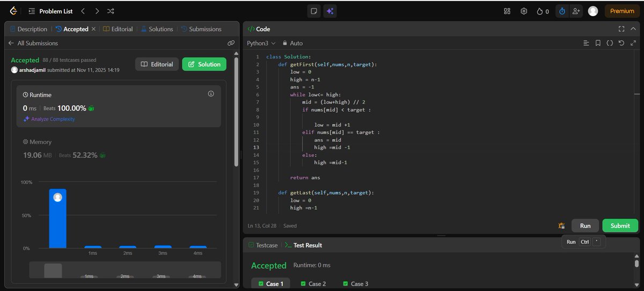Click the Runtime stats card
Viewport: 644px width, 291px height.
[119, 106]
